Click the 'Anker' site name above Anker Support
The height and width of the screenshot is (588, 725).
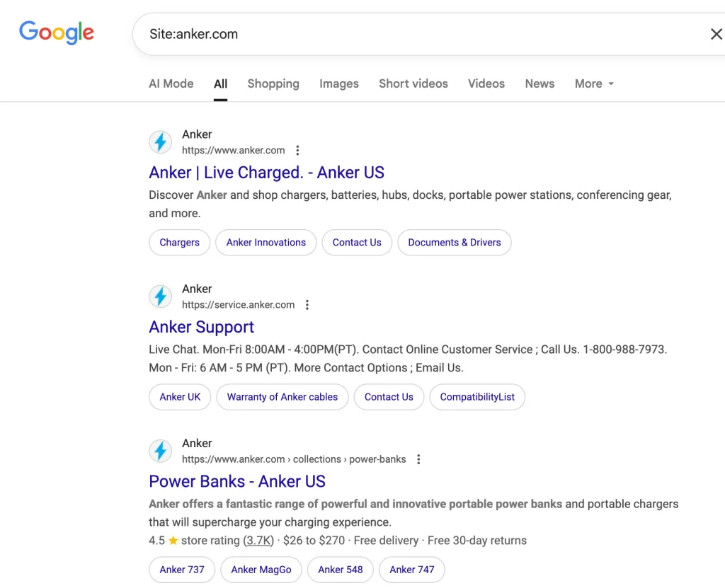tap(197, 289)
